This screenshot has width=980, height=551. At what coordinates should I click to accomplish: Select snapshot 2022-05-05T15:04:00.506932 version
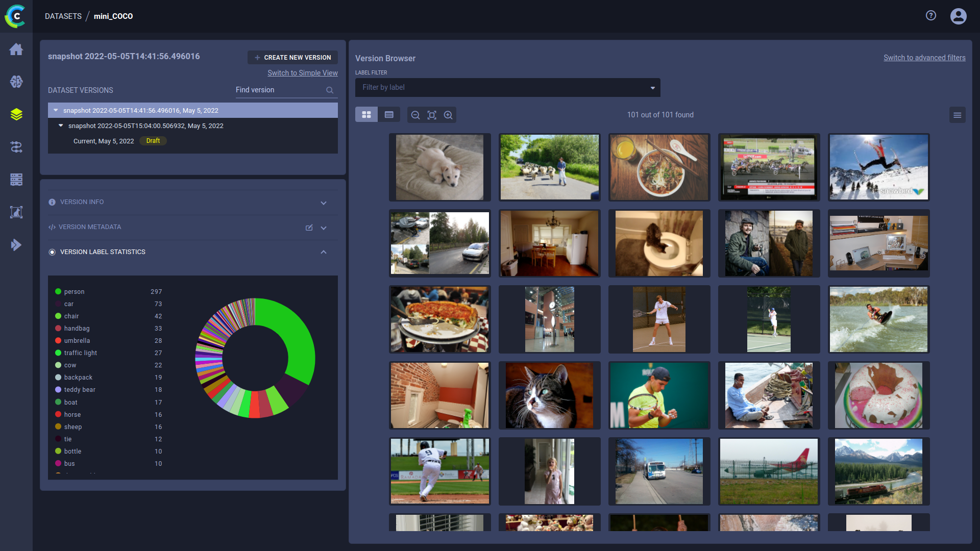pos(193,126)
